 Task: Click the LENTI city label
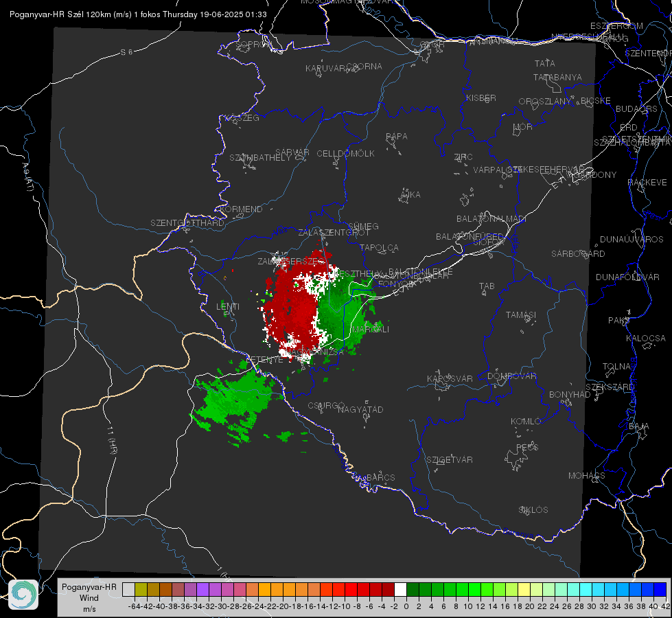(228, 307)
